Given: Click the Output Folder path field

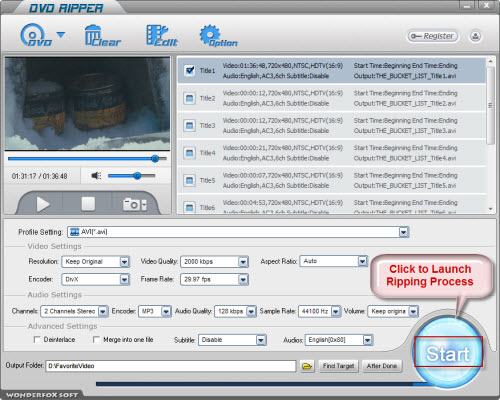Looking at the screenshot, I should pos(171,366).
